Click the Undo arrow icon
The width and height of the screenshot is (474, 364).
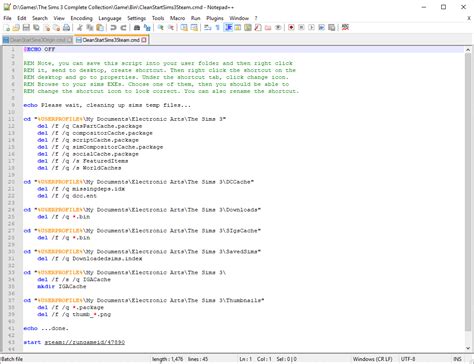pos(113,28)
